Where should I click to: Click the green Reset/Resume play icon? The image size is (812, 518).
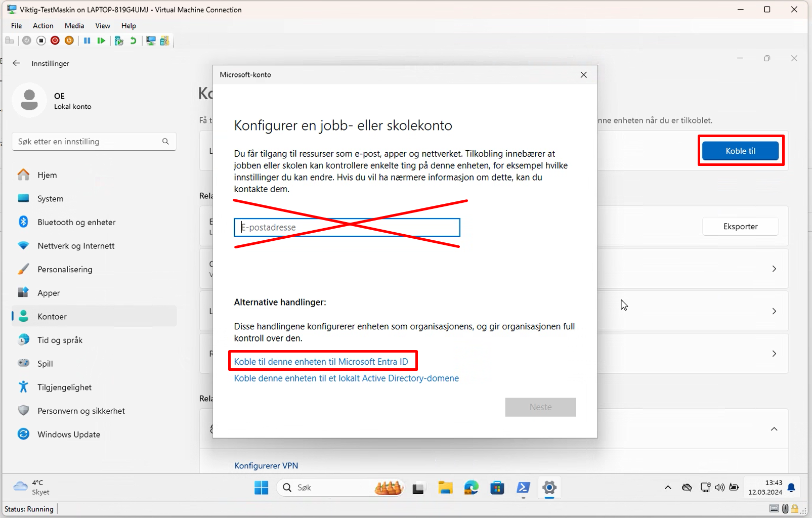coord(101,41)
